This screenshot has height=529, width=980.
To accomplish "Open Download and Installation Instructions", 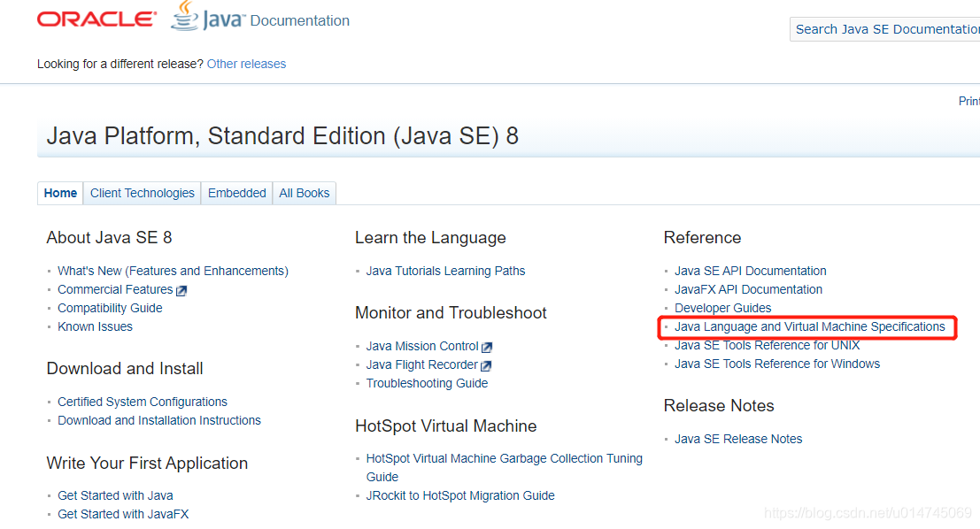I will 159,420.
